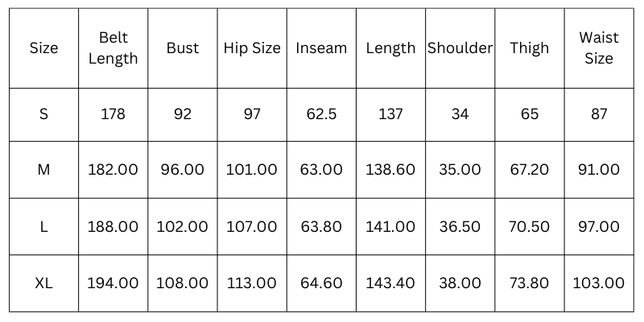Screen dimensions: 644x322
Task: Select the Inseam column header
Action: point(321,48)
